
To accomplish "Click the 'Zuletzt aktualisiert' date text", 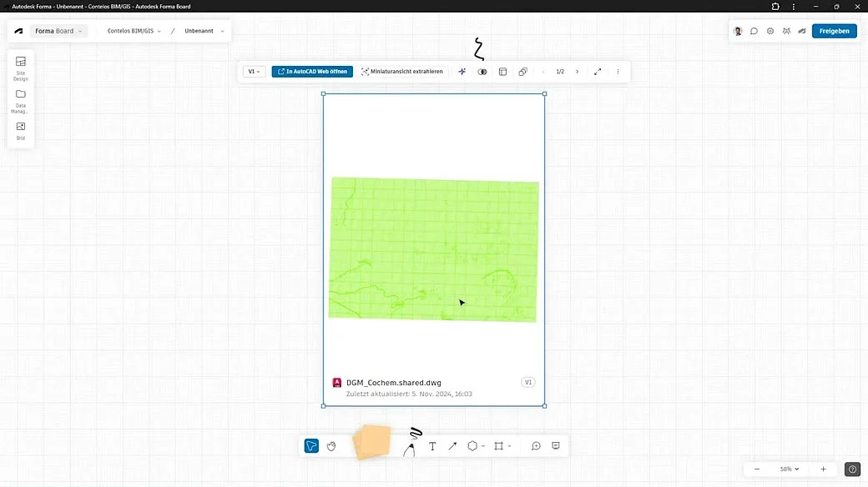I will (409, 394).
